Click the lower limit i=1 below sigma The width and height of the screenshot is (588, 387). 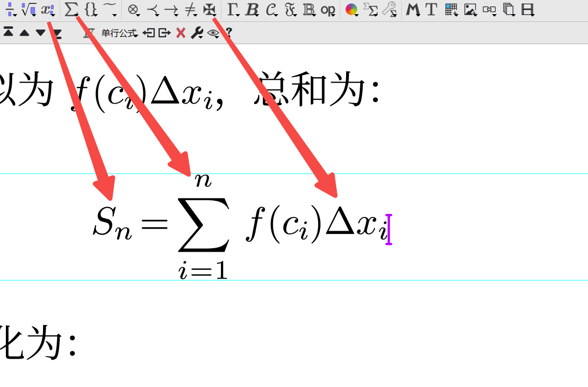pos(203,270)
